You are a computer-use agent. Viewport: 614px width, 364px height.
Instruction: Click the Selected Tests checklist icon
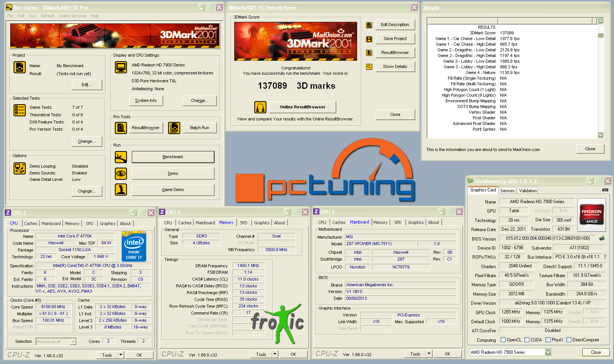[x=20, y=110]
